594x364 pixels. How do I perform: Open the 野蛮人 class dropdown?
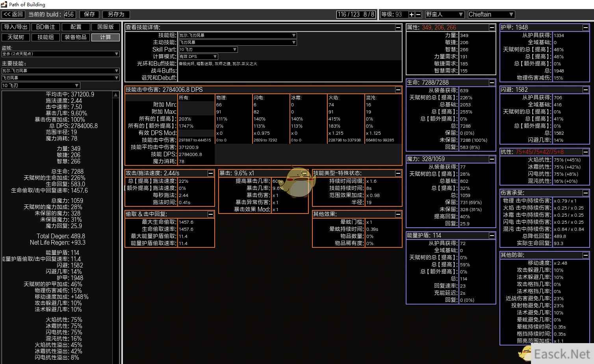point(444,15)
